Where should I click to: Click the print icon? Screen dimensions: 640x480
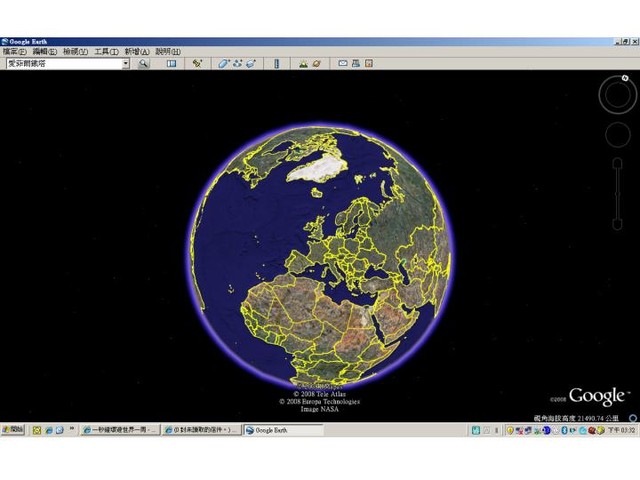pos(356,63)
